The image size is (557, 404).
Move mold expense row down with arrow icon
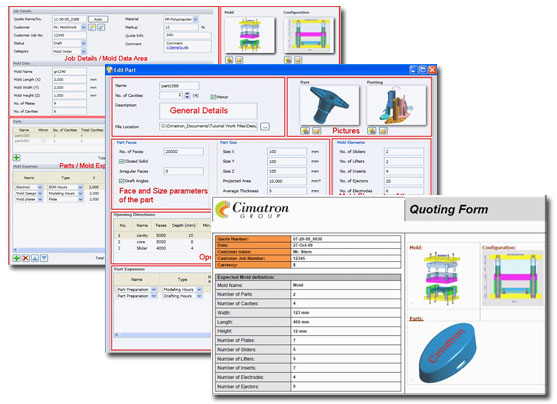44,258
